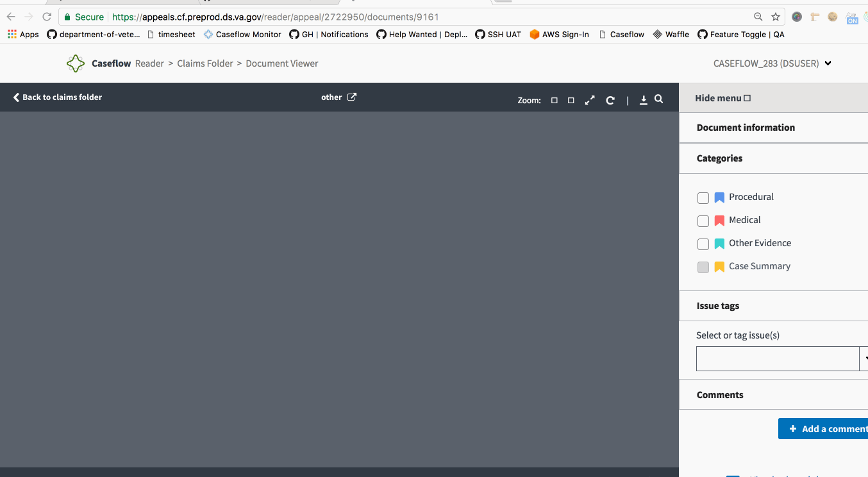
Task: Click the ON badge extension icon
Action: pyautogui.click(x=852, y=18)
